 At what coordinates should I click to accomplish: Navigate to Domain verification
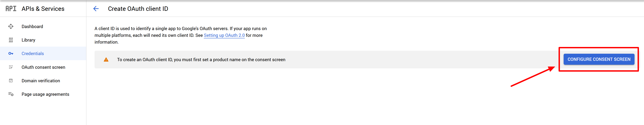(x=41, y=81)
